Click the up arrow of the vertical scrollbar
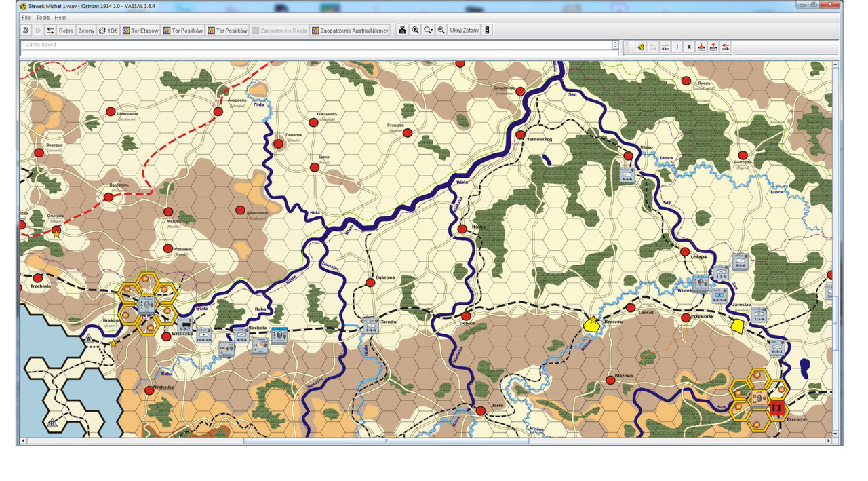Screen dimensions: 868x481 pos(835,64)
